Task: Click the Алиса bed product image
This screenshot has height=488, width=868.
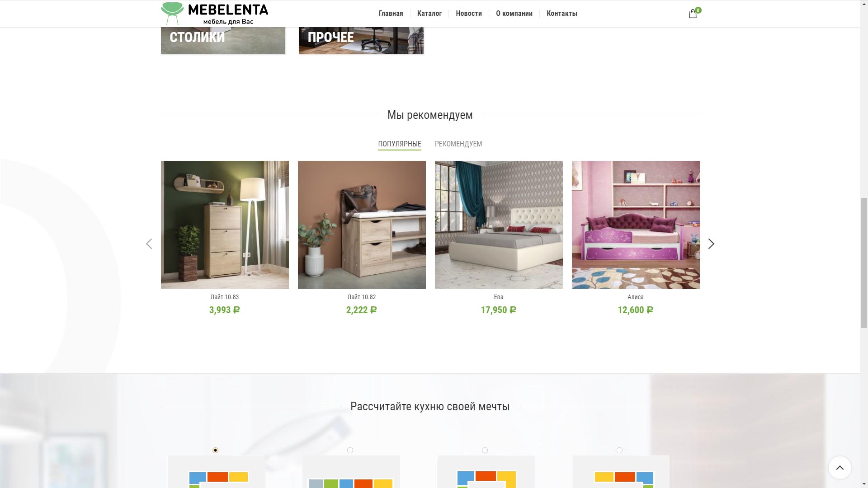Action: click(636, 225)
